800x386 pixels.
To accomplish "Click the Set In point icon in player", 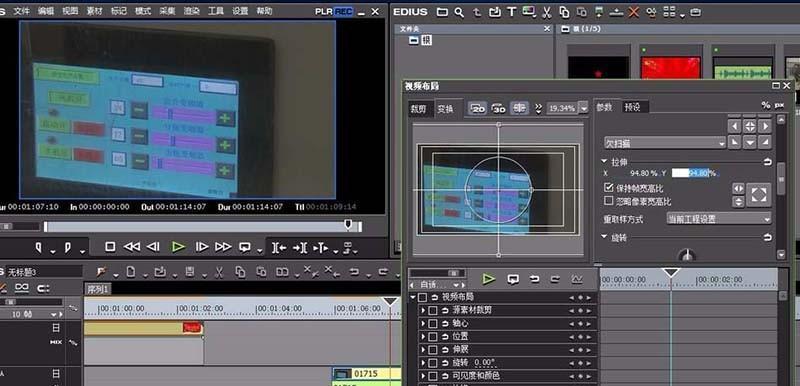I will tap(39, 247).
